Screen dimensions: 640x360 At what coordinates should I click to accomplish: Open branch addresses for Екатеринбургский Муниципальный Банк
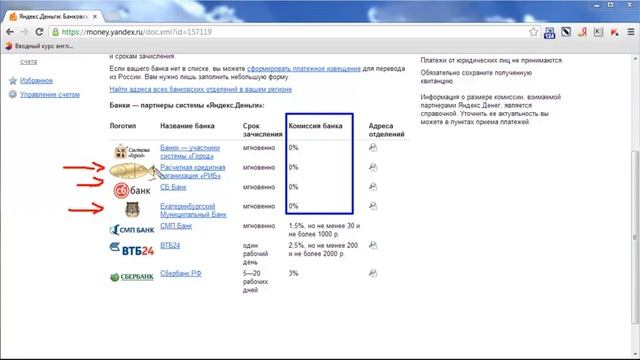(x=373, y=206)
